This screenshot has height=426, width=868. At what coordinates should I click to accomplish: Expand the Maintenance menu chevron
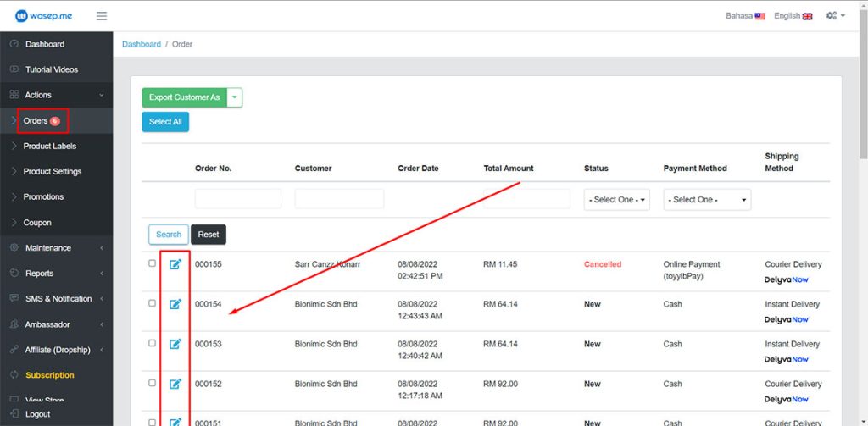[x=102, y=248]
